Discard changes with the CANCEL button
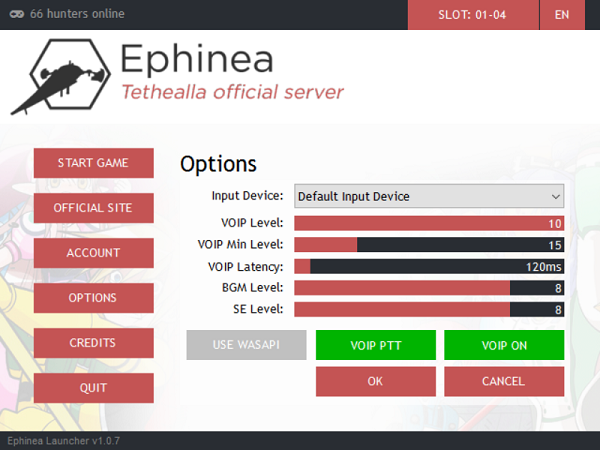Viewport: 600px width, 450px height. [x=504, y=382]
